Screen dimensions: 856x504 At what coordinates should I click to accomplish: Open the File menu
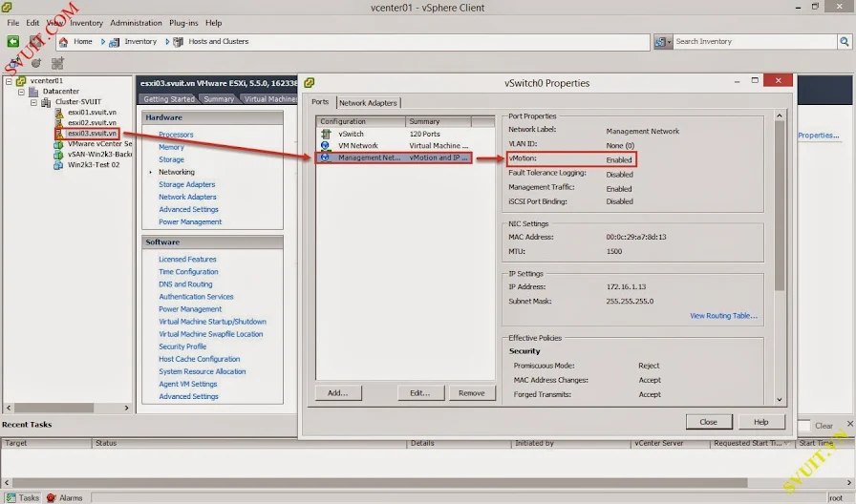pyautogui.click(x=13, y=23)
